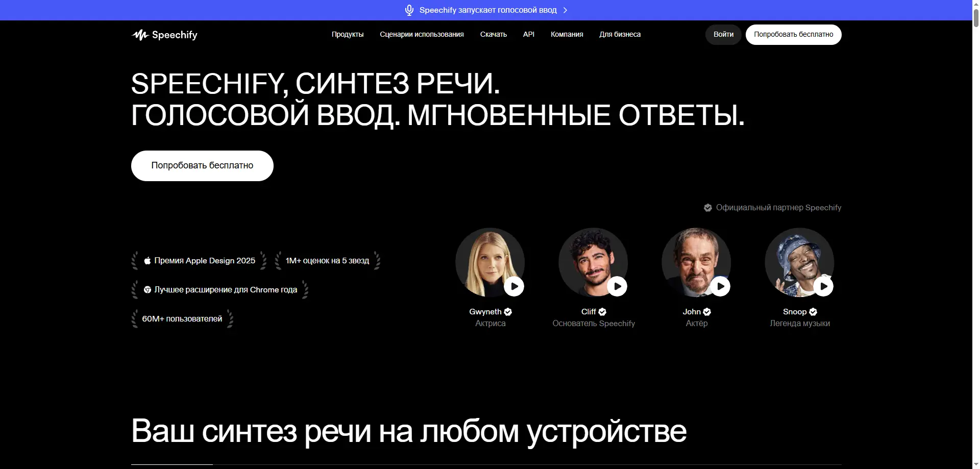Click hero Попробовать бесплатно button

pyautogui.click(x=202, y=166)
